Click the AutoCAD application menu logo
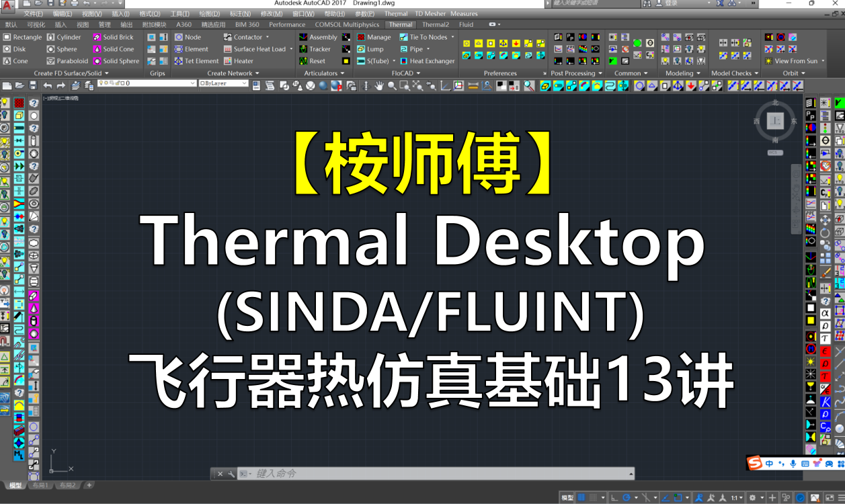This screenshot has height=504, width=845. [8, 5]
